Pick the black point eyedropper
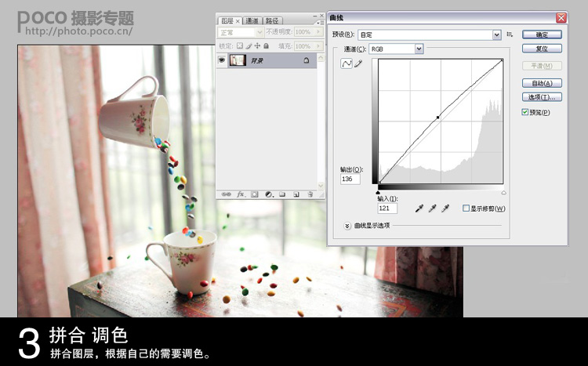The image size is (588, 366). 419,208
